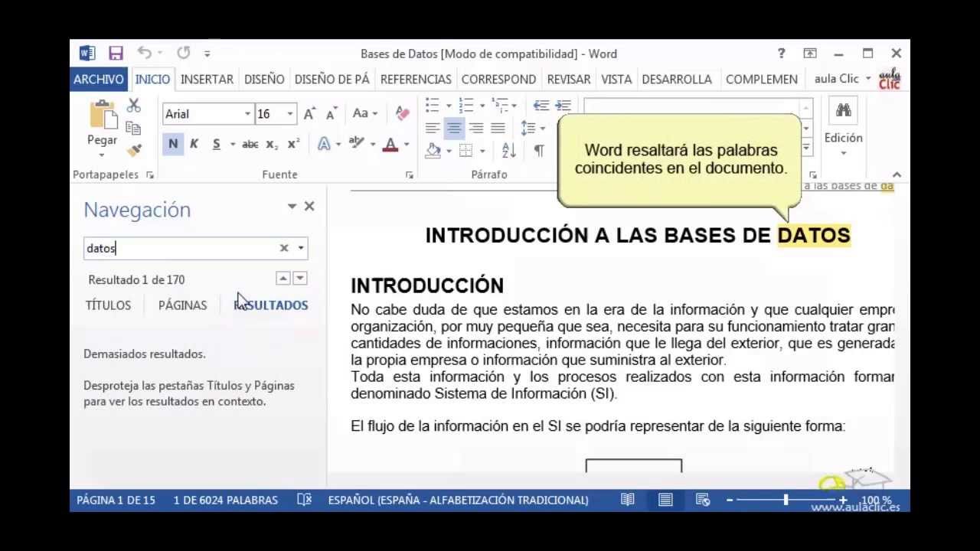Show PÁGINAS tab in Navegación
This screenshot has width=980, height=551.
click(x=182, y=305)
